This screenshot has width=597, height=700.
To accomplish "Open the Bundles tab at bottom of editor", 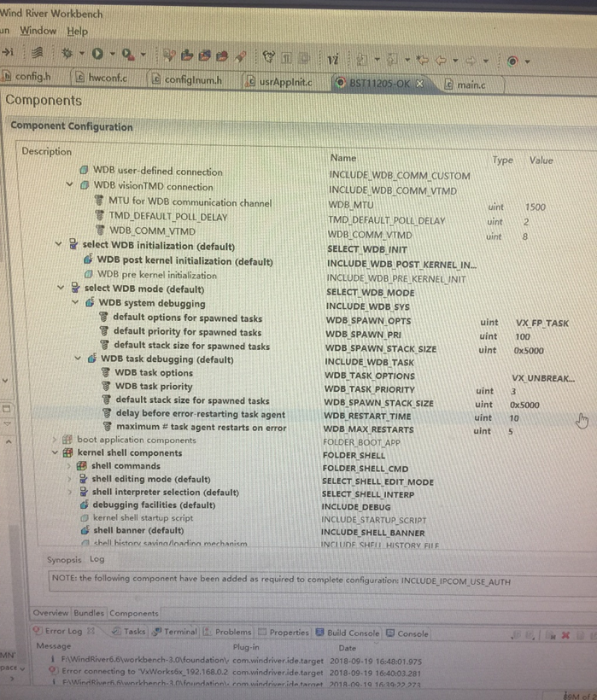I will point(89,613).
